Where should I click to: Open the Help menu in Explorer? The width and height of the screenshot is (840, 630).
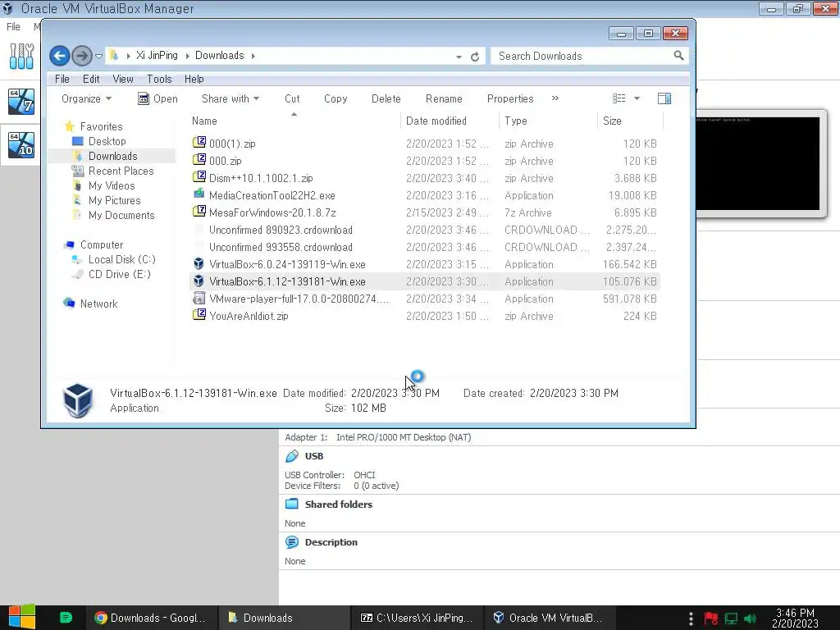coord(194,79)
